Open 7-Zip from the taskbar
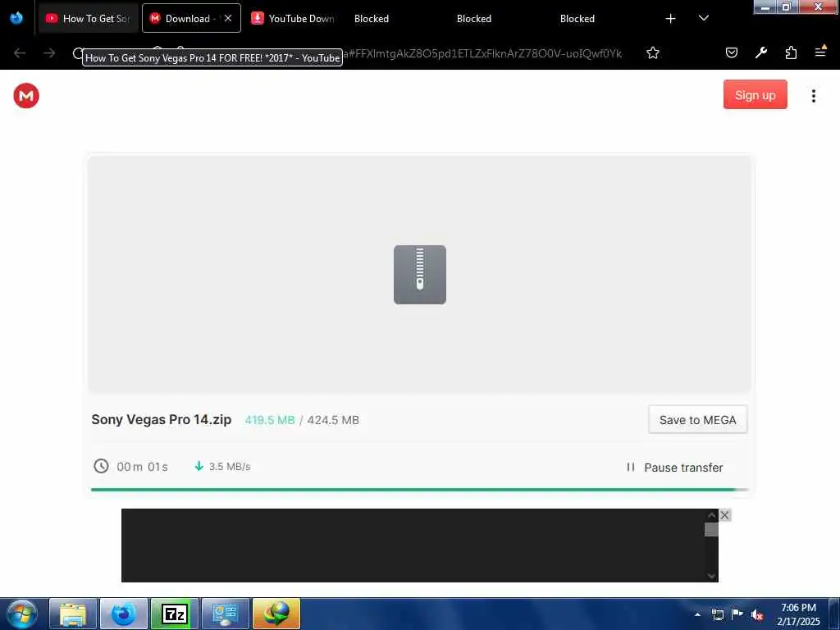This screenshot has height=630, width=840. click(175, 614)
